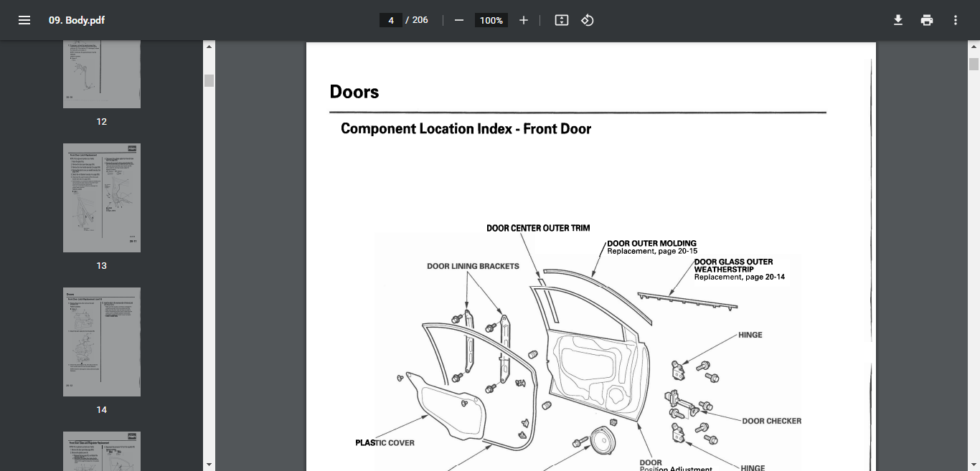The height and width of the screenshot is (471, 980).
Task: Click the lower HINGE label
Action: point(753,467)
